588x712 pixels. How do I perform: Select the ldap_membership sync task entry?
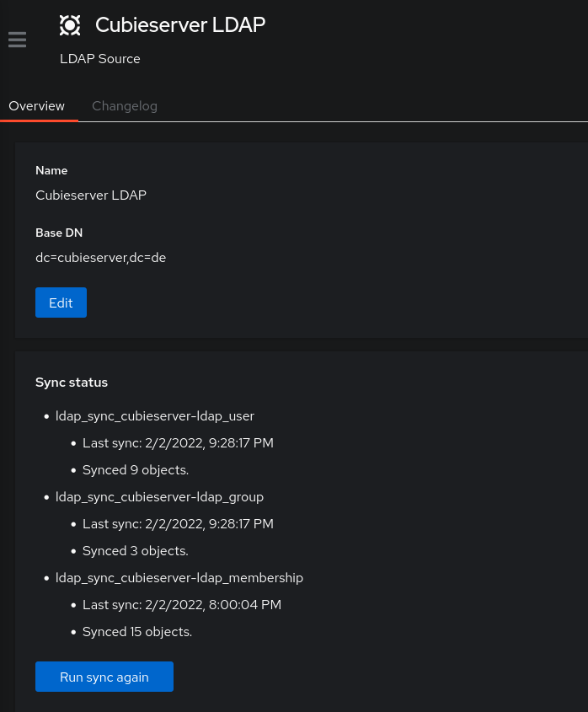[179, 578]
